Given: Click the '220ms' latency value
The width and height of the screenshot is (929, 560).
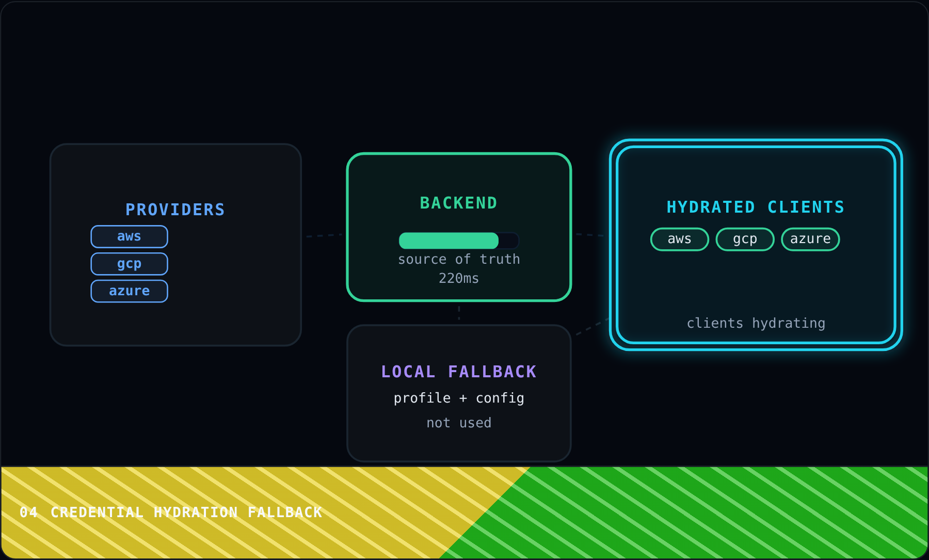Looking at the screenshot, I should 459,278.
